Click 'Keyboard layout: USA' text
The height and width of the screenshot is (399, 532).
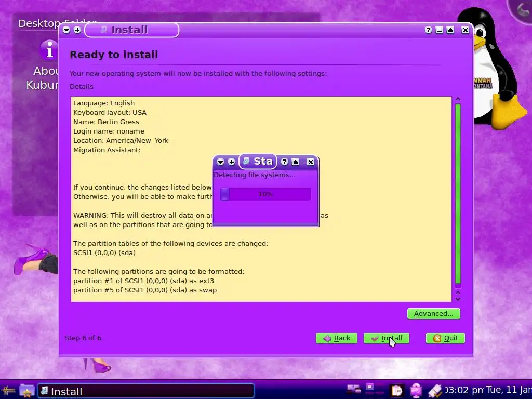pos(110,113)
